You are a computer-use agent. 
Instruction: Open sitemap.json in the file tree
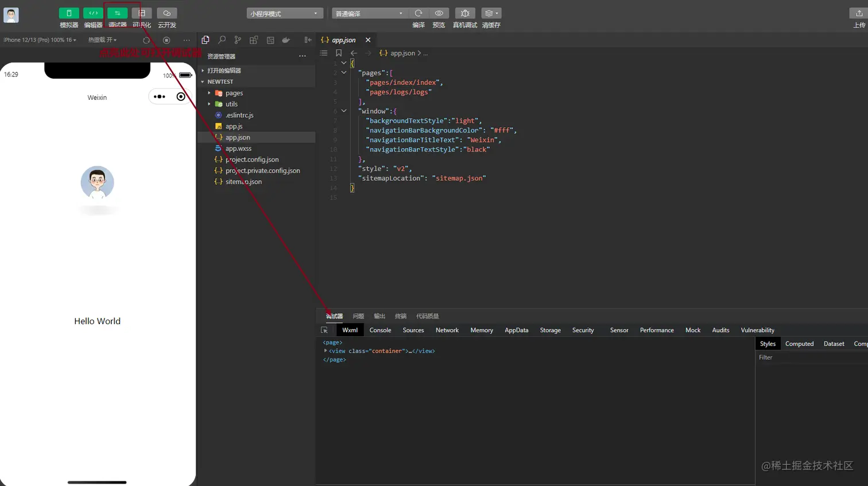tap(257, 182)
